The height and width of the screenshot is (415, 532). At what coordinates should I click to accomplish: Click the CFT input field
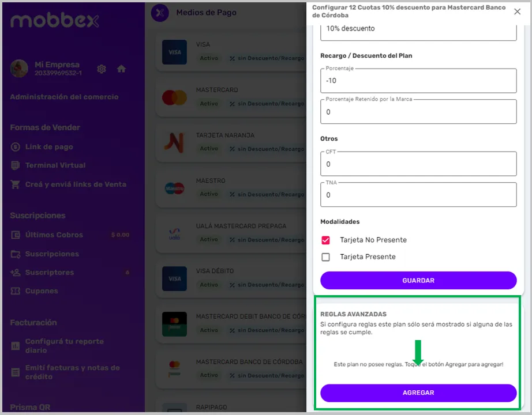[418, 164]
